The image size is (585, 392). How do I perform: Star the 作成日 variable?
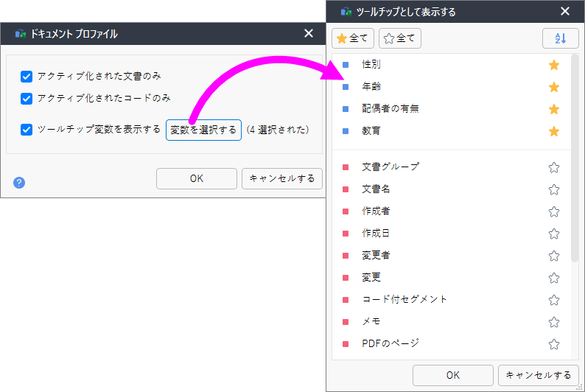point(553,234)
